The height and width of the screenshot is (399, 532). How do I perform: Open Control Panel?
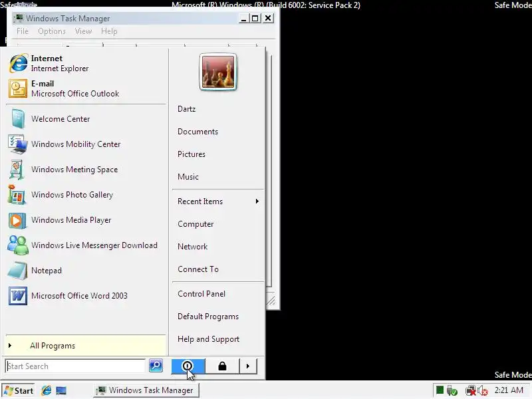click(x=218, y=294)
